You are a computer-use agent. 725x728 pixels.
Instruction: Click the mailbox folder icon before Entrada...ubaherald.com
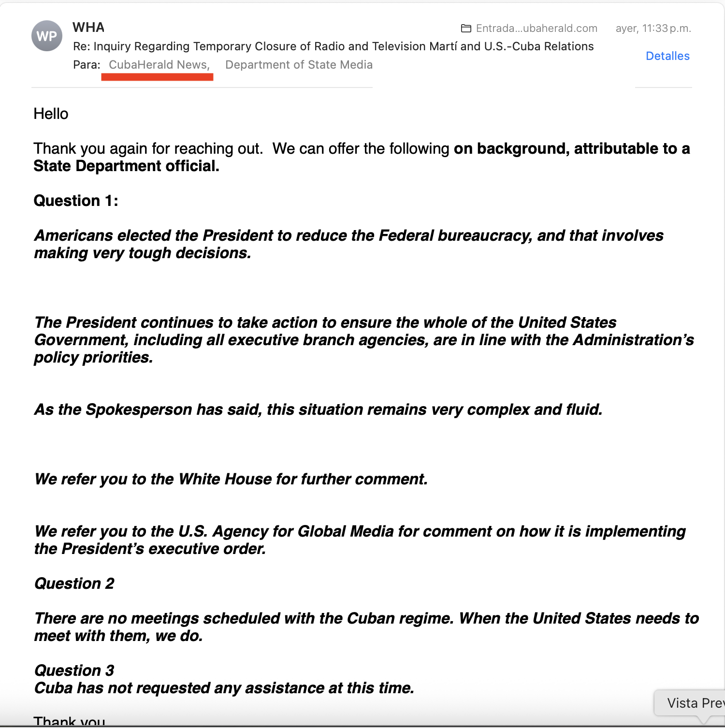coord(466,28)
